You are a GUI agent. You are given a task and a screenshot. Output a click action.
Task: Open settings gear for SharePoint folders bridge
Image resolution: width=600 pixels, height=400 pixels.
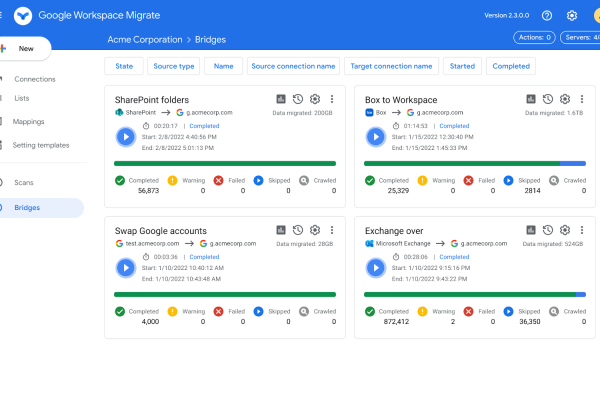click(315, 99)
